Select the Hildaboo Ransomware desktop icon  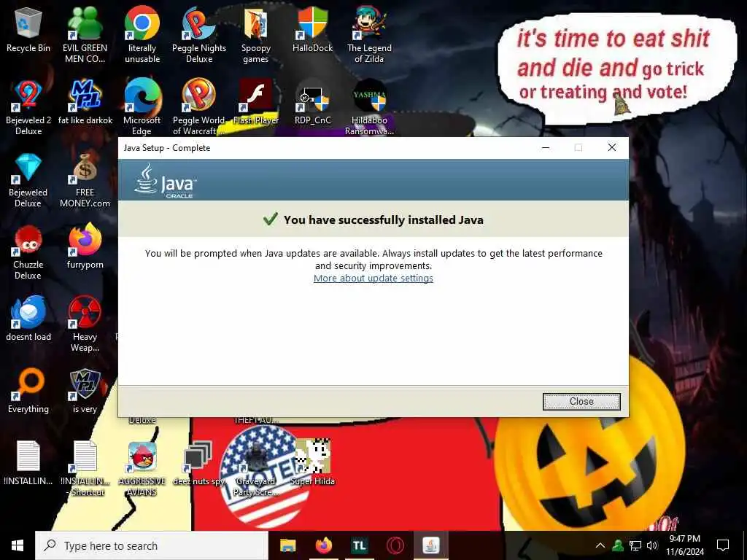(x=369, y=107)
